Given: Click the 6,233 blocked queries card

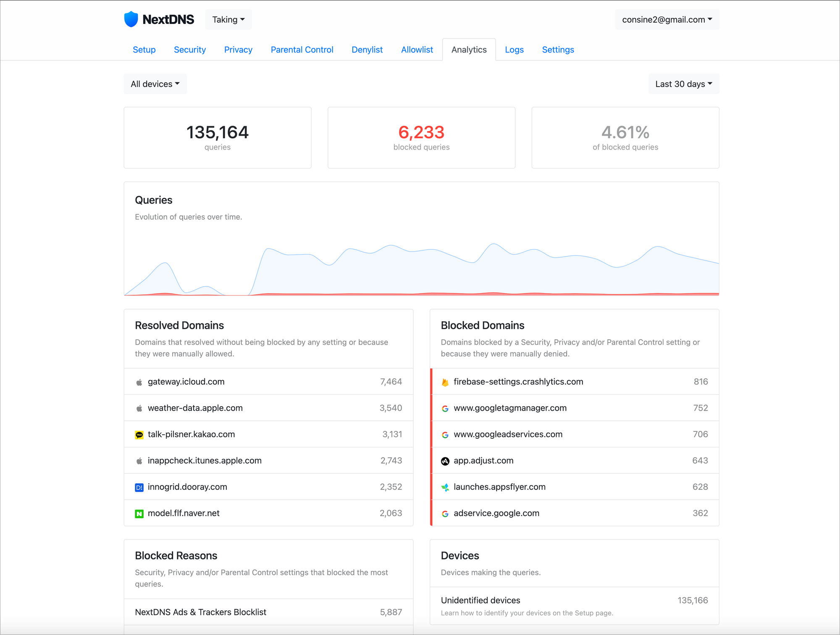Looking at the screenshot, I should [421, 138].
